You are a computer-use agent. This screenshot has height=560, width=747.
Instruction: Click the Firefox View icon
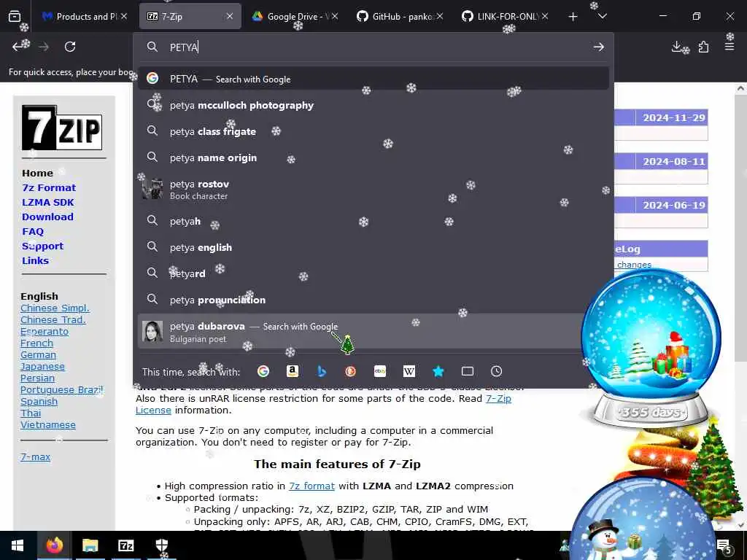(15, 16)
